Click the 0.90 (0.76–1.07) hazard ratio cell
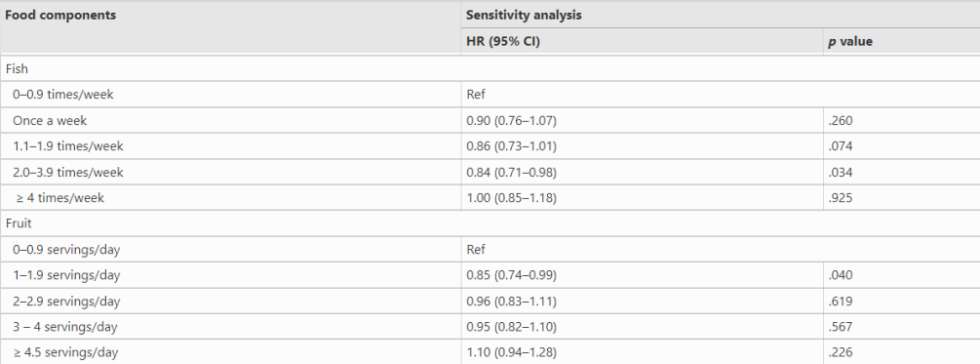The height and width of the screenshot is (364, 980). [511, 120]
